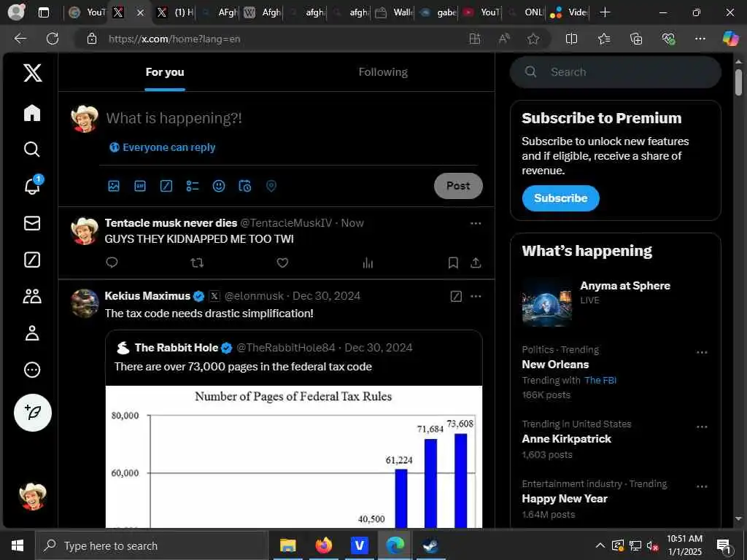This screenshot has height=560, width=747.
Task: Click the X logo in the sidebar
Action: click(32, 73)
